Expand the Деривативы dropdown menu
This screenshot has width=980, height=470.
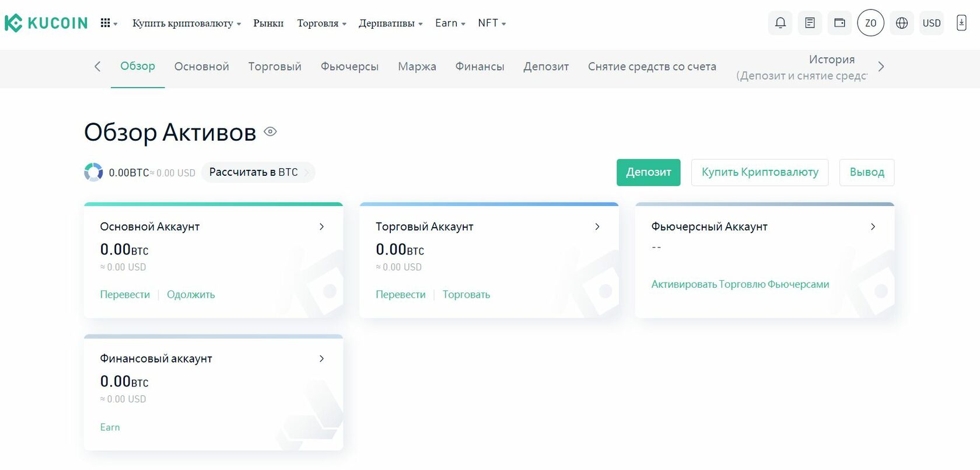click(x=390, y=23)
